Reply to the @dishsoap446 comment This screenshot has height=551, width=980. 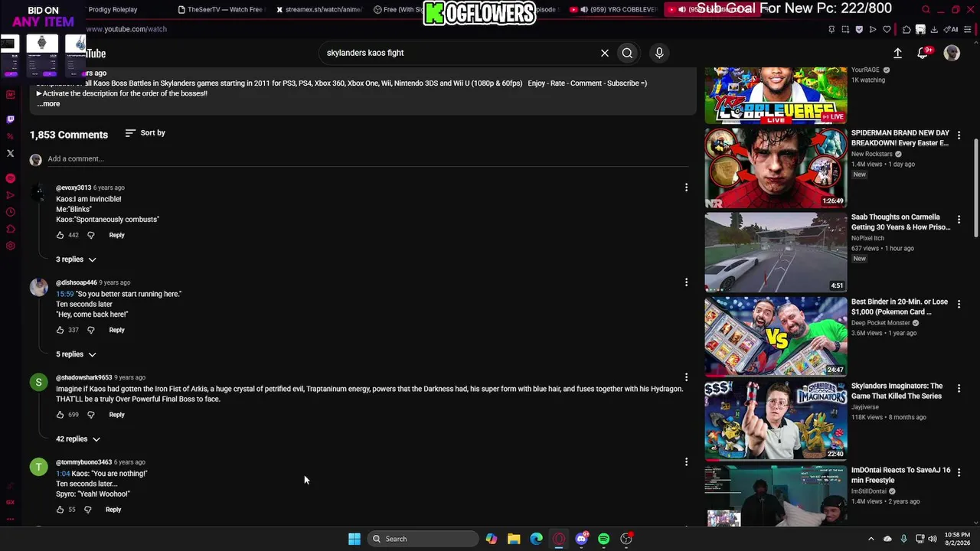[116, 330]
